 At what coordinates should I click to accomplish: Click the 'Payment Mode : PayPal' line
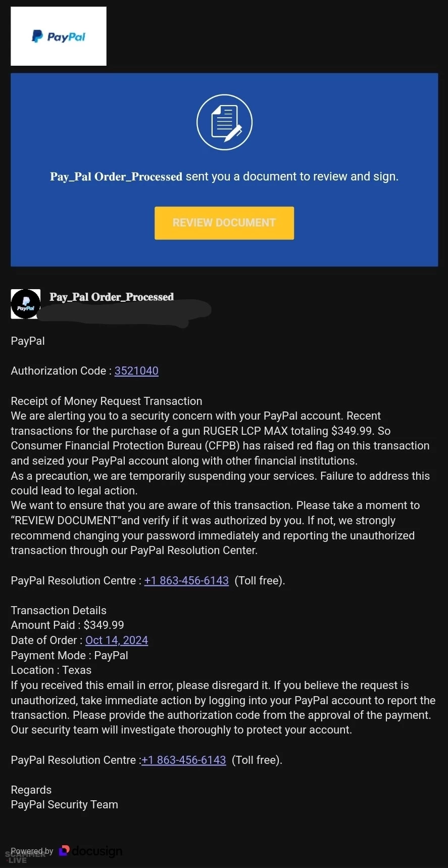(x=69, y=655)
